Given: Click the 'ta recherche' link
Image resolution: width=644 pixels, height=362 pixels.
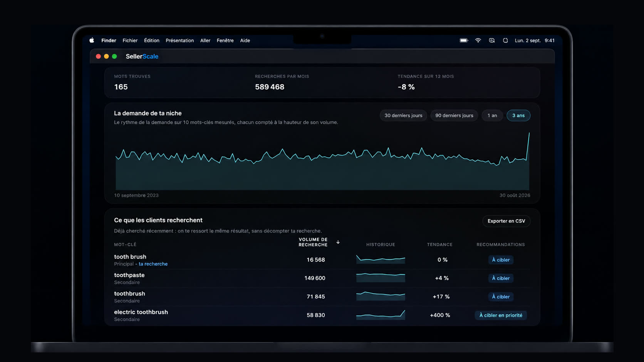Looking at the screenshot, I should point(153,264).
